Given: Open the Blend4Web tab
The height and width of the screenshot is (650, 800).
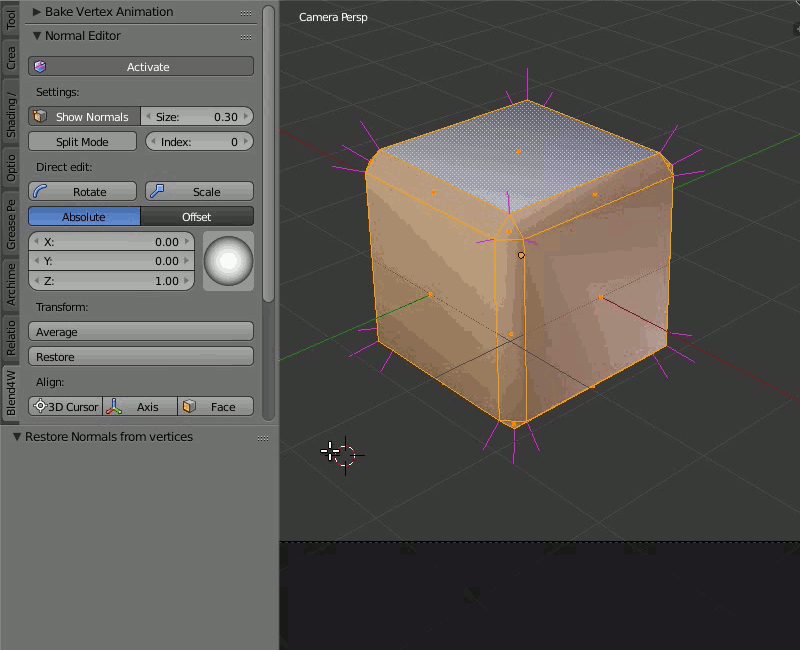Looking at the screenshot, I should click(11, 393).
